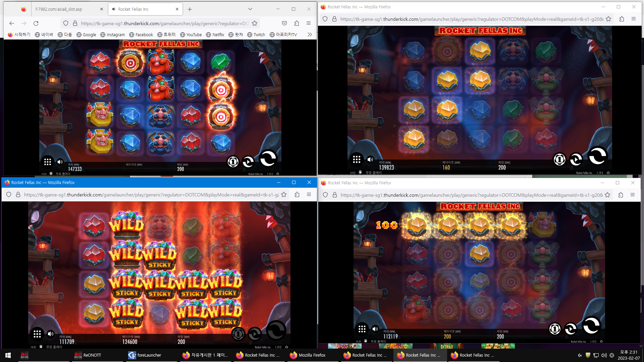Open the Windows Start menu

(x=8, y=355)
